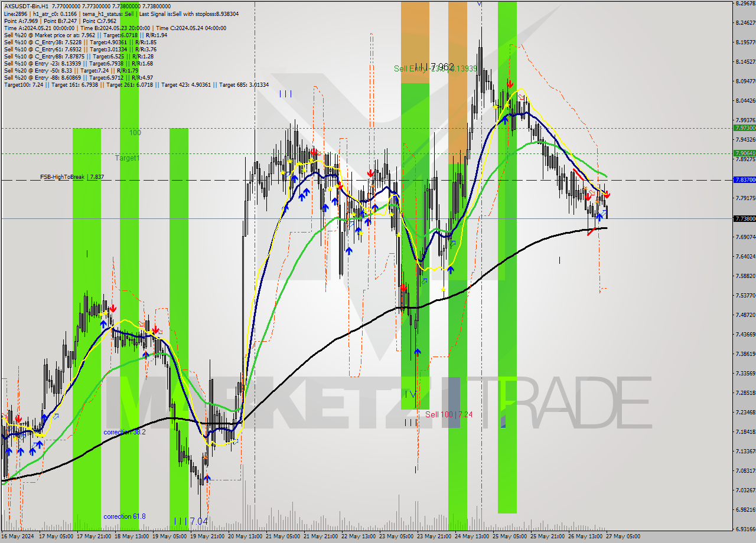
Task: Click the 'Point A:7.969' info text
Action: click(20, 20)
